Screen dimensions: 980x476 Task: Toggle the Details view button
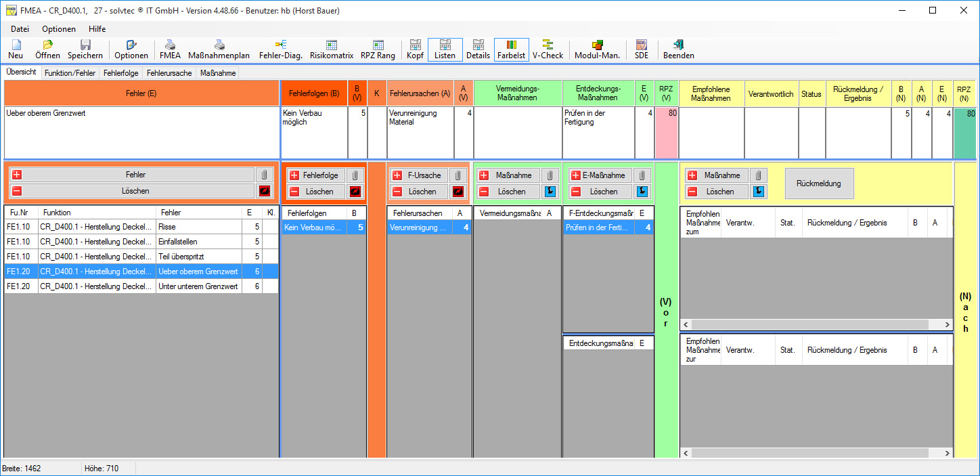click(x=478, y=49)
